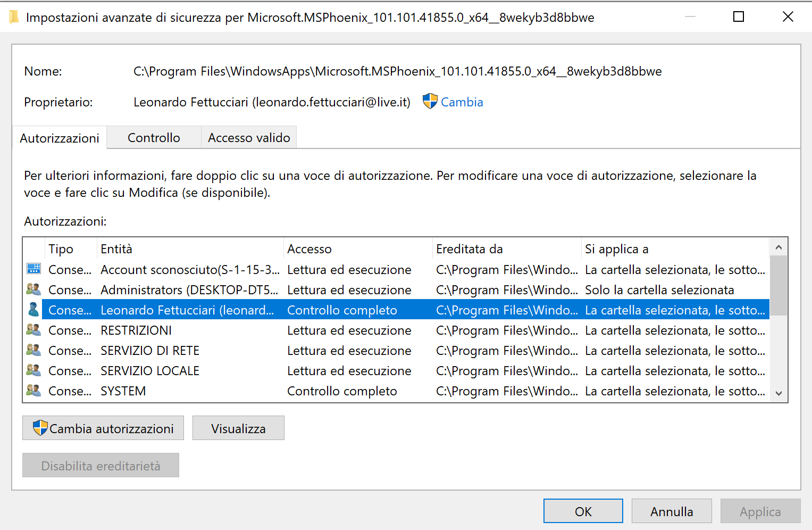Sort by the Si applica a column header

675,249
